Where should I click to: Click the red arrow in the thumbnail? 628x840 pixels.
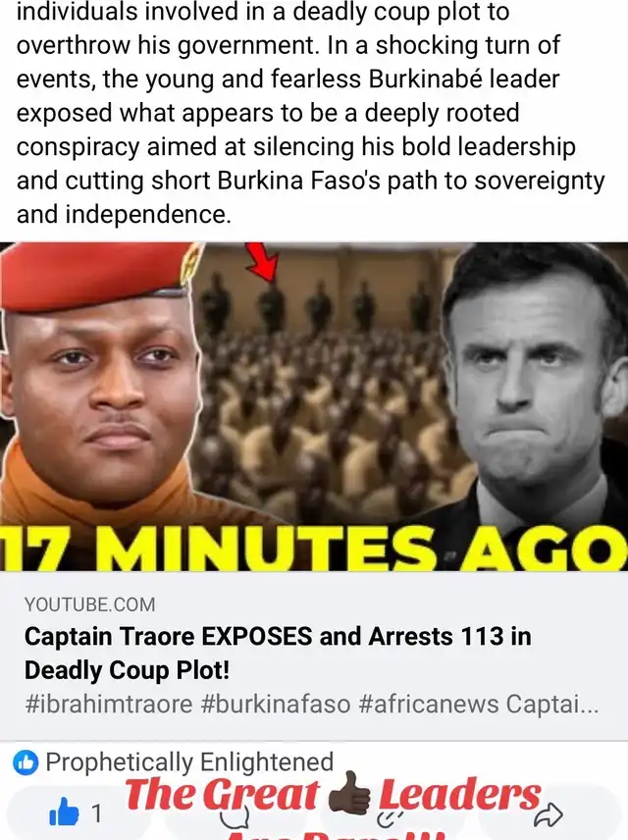click(x=263, y=259)
